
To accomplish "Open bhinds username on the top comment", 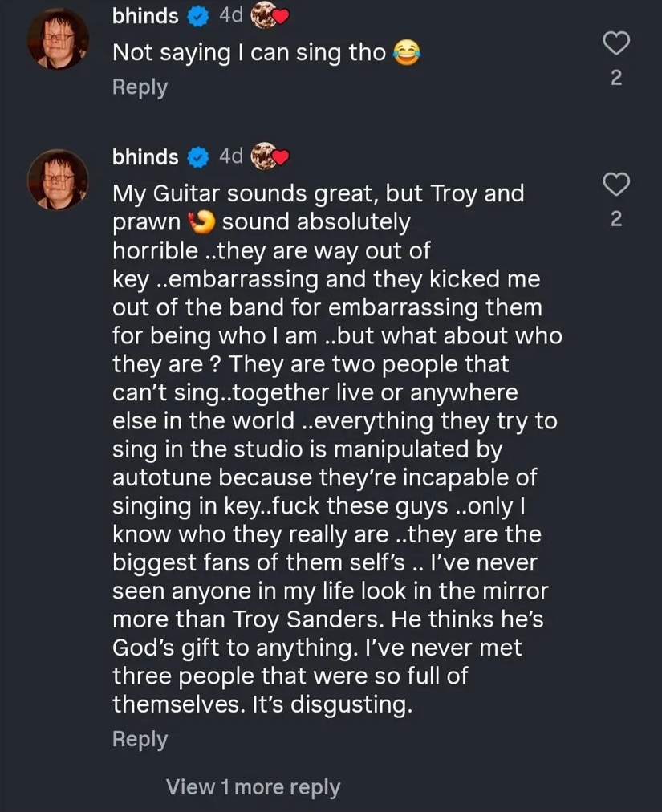I will pyautogui.click(x=145, y=16).
